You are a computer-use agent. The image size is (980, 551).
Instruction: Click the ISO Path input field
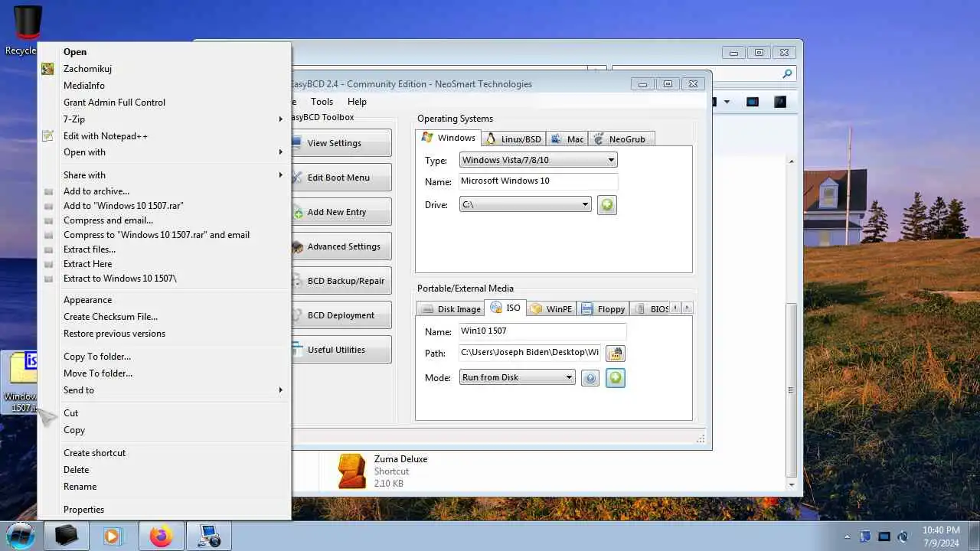[530, 353]
